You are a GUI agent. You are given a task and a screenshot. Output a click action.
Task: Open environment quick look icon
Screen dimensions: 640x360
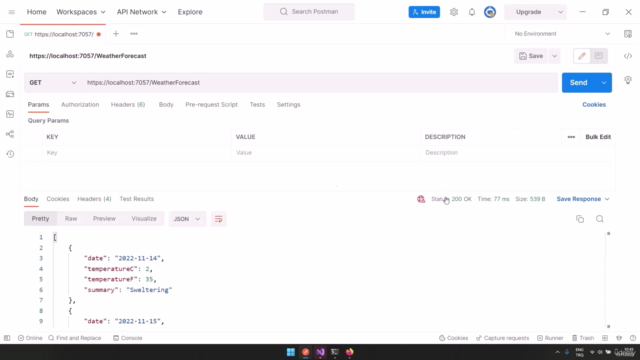628,34
